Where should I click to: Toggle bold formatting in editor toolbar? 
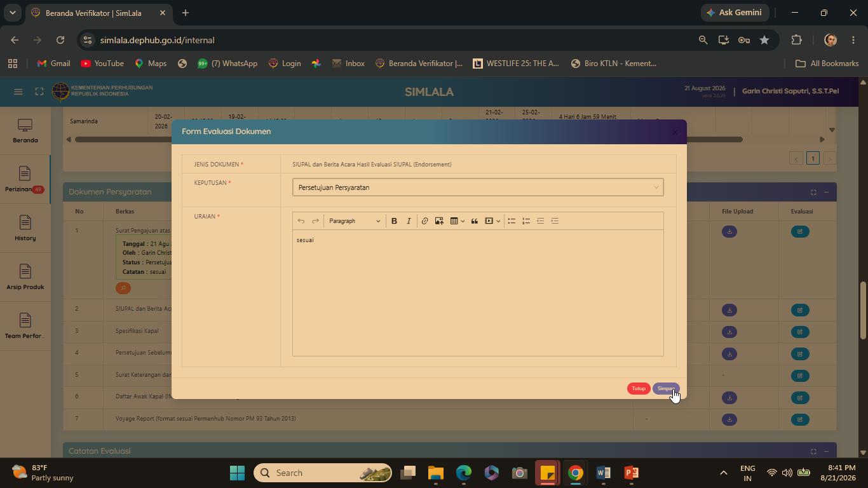(x=394, y=221)
